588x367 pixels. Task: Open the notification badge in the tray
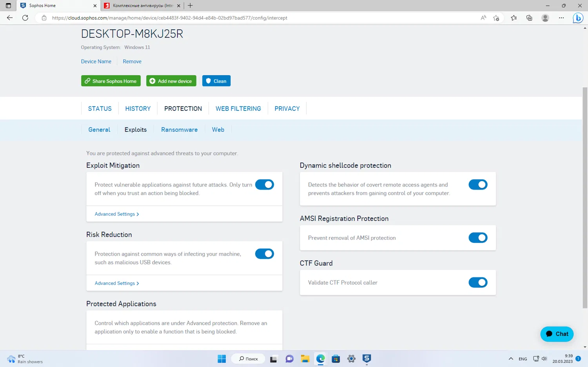(578, 359)
